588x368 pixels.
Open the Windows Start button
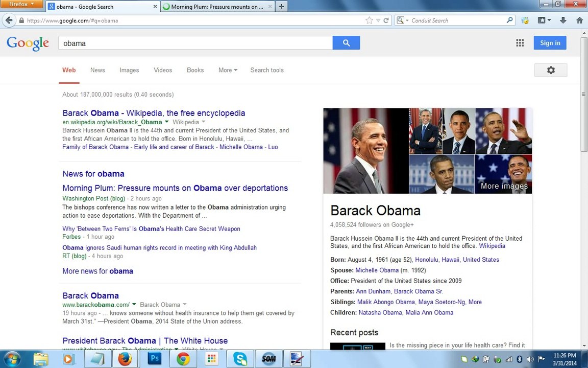tap(12, 359)
